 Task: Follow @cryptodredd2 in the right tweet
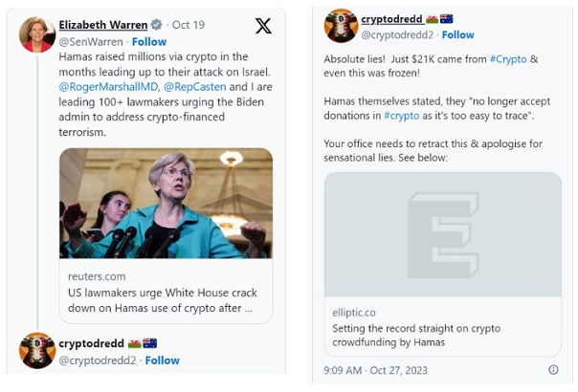click(457, 34)
